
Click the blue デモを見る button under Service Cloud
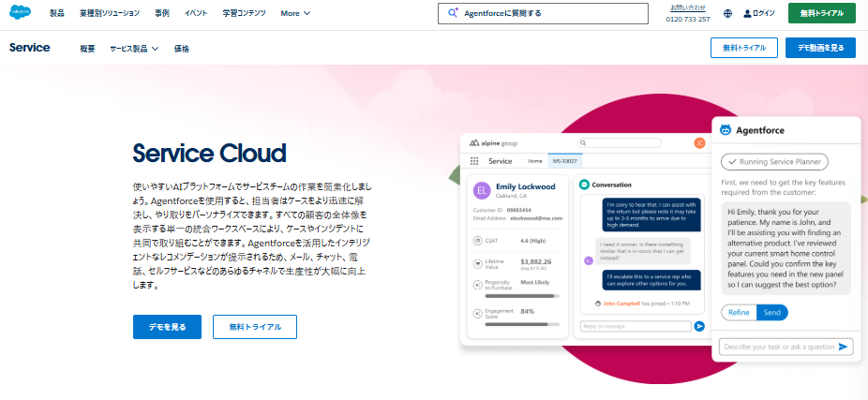pos(167,327)
